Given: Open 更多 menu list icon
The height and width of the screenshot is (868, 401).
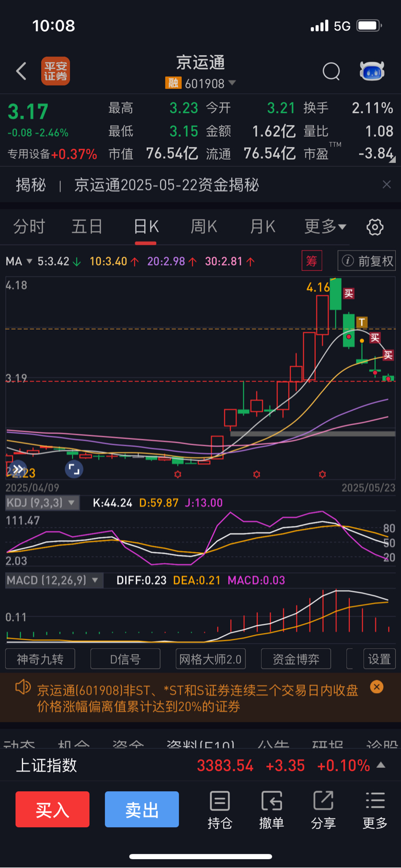Looking at the screenshot, I should (x=375, y=810).
